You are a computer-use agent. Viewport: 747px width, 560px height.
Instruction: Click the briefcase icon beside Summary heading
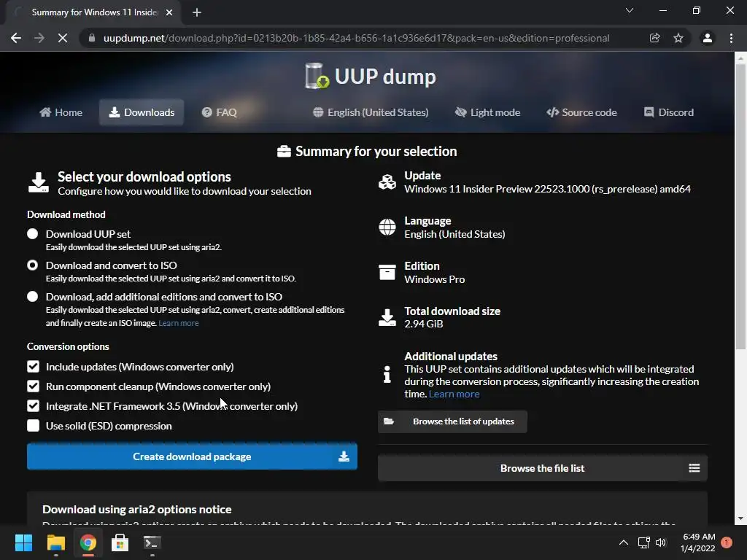coord(284,152)
